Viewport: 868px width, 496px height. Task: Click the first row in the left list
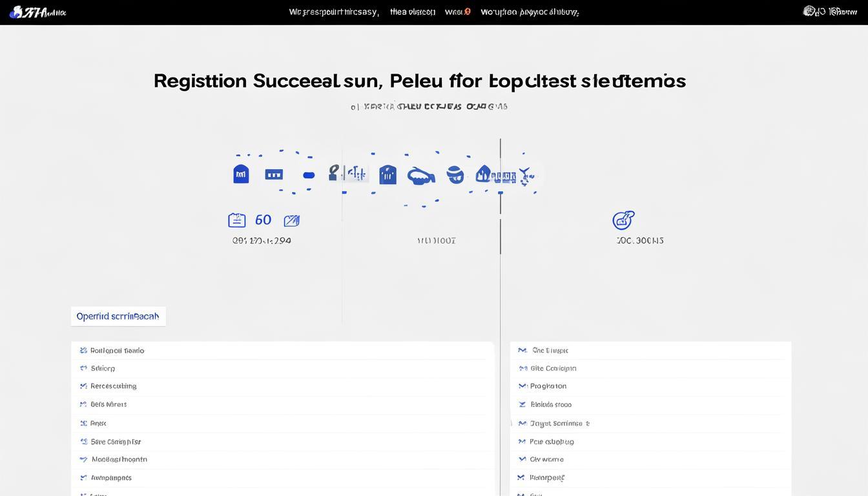(117, 351)
